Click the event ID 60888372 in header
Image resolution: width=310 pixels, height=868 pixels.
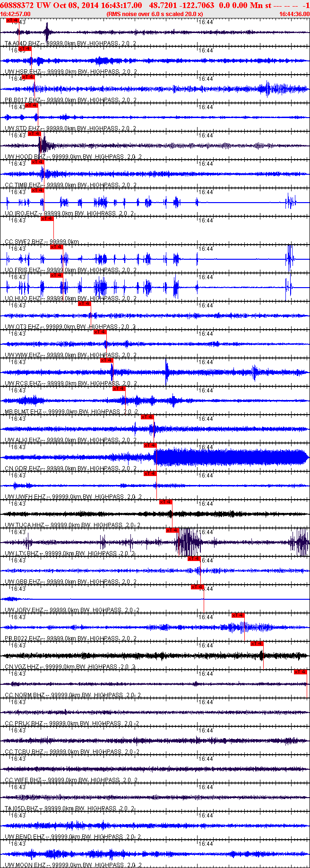(x=17, y=5)
